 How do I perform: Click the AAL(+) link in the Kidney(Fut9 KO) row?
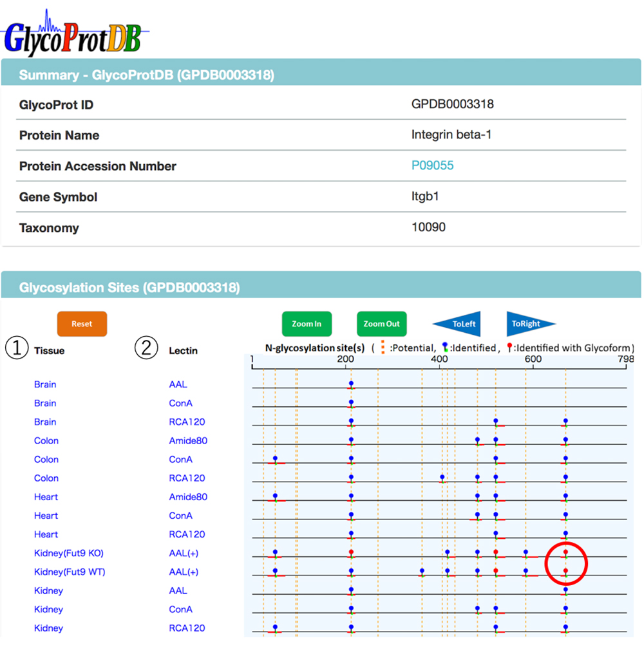click(x=184, y=554)
